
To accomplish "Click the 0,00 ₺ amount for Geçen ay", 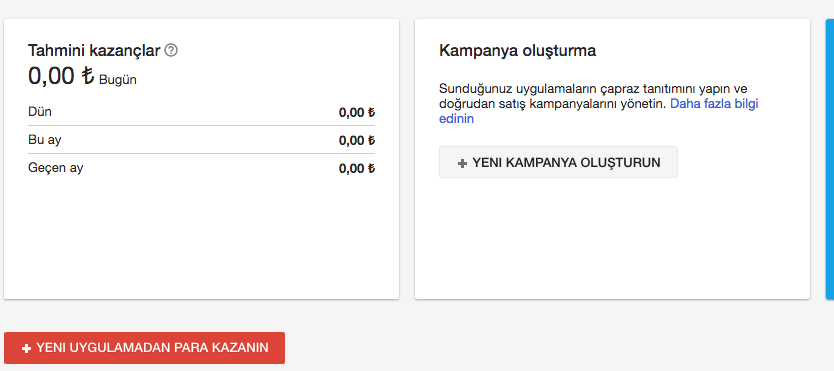I will [x=357, y=169].
